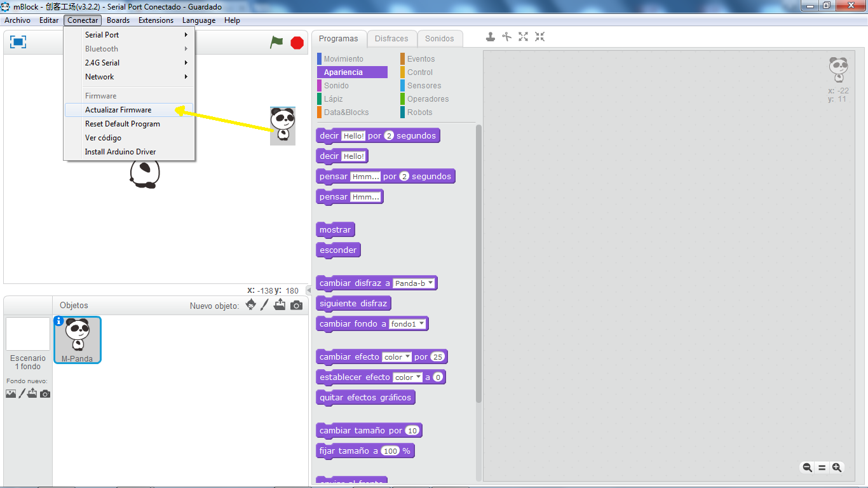Capture new backdrop from camera icon
The height and width of the screenshot is (488, 868).
[x=44, y=394]
